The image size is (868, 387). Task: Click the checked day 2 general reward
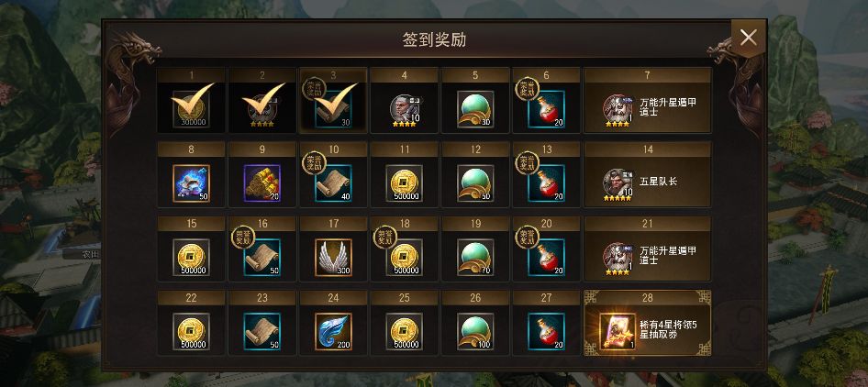[262, 109]
